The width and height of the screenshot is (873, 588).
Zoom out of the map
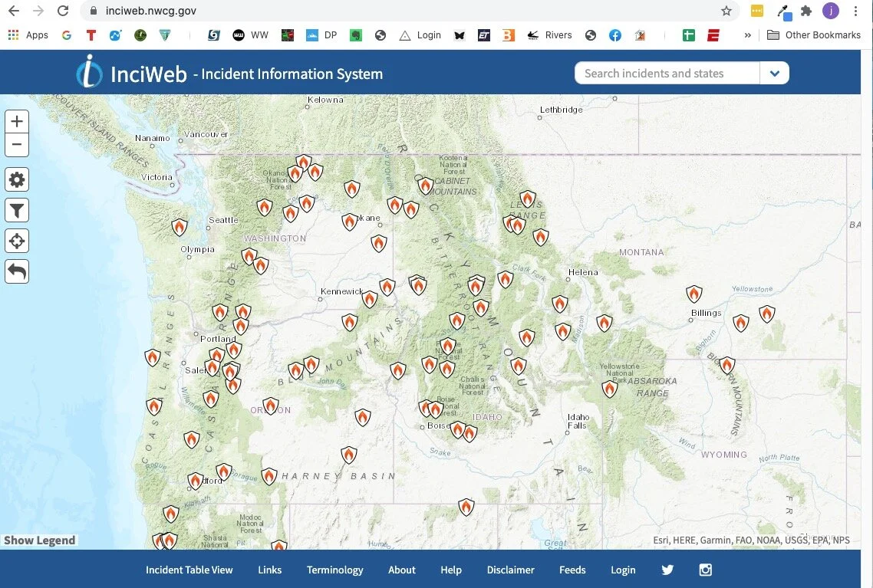[x=17, y=144]
